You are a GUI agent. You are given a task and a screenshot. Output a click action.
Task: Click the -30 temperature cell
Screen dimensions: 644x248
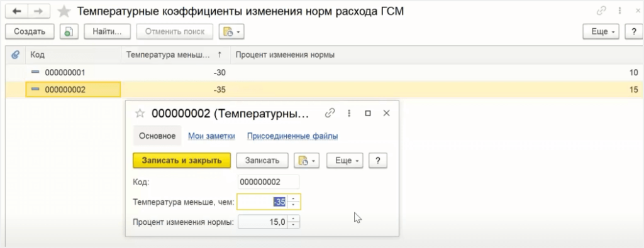176,73
